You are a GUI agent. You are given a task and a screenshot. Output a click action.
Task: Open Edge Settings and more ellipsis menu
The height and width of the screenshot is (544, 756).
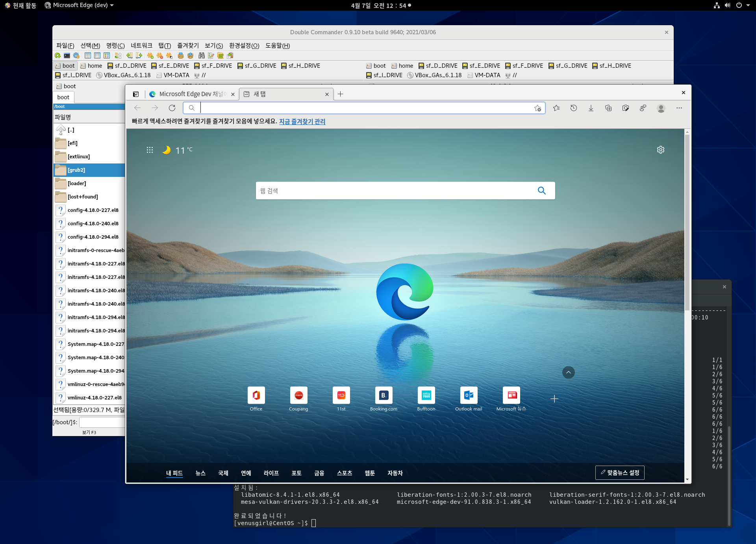[679, 108]
